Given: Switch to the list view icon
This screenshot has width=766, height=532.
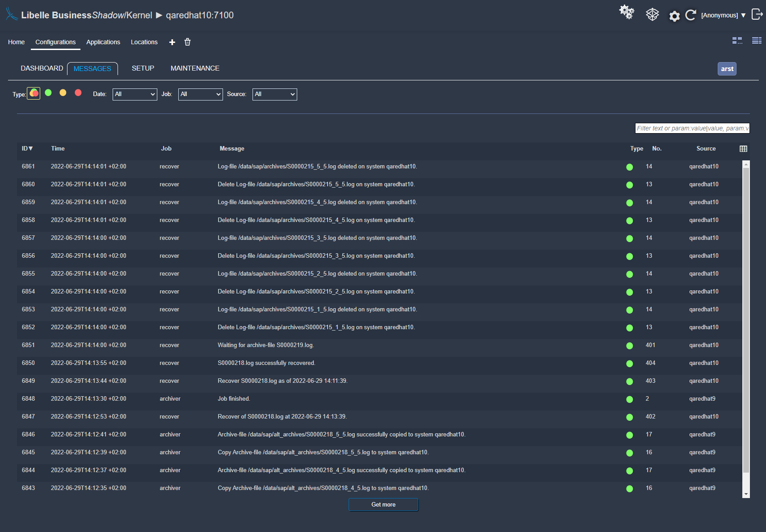Looking at the screenshot, I should click(757, 41).
